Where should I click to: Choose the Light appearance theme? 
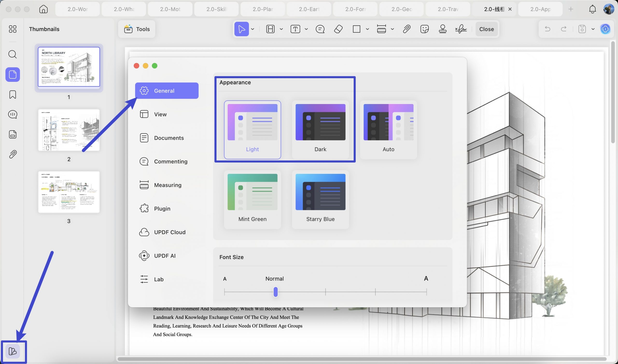[252, 130]
